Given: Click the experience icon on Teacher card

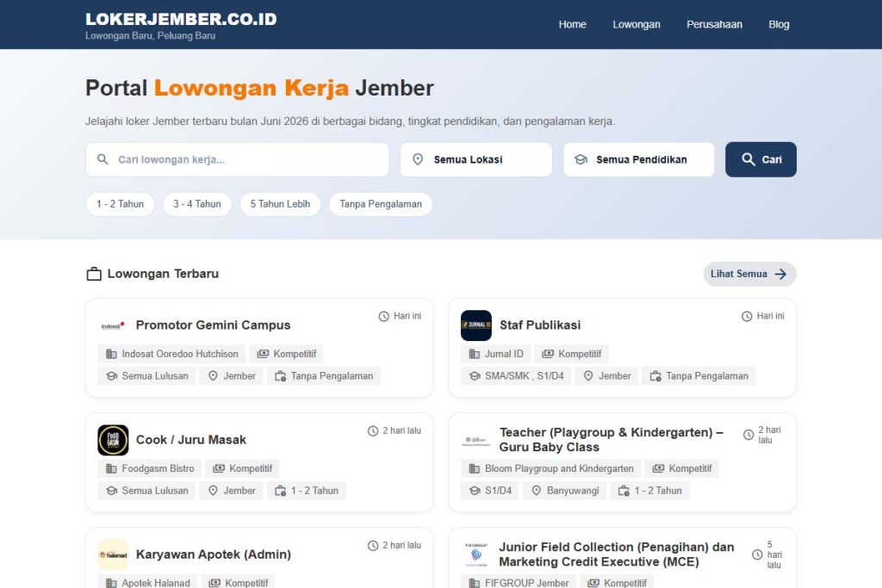Looking at the screenshot, I should (x=624, y=491).
